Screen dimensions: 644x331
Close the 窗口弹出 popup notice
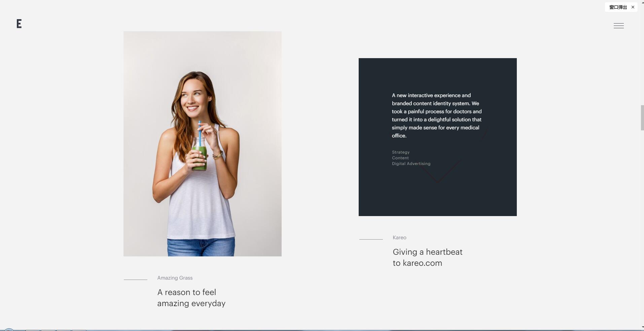click(x=633, y=7)
